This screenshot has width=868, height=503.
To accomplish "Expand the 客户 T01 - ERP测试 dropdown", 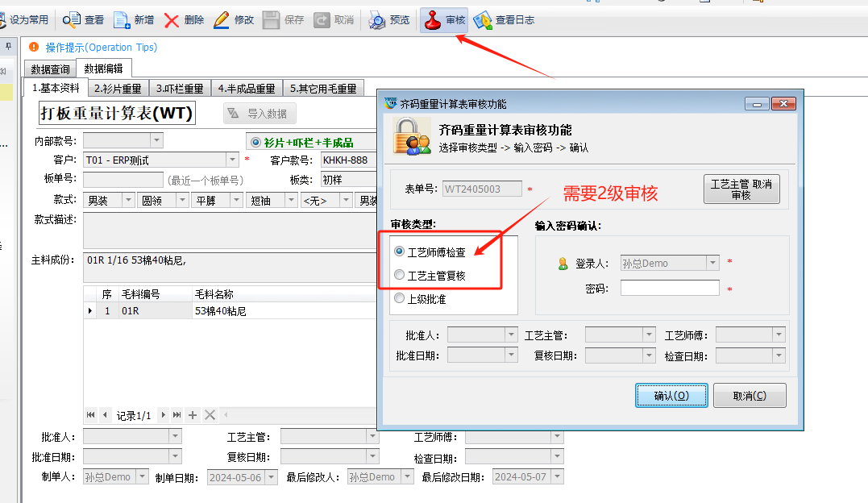I will tap(232, 160).
